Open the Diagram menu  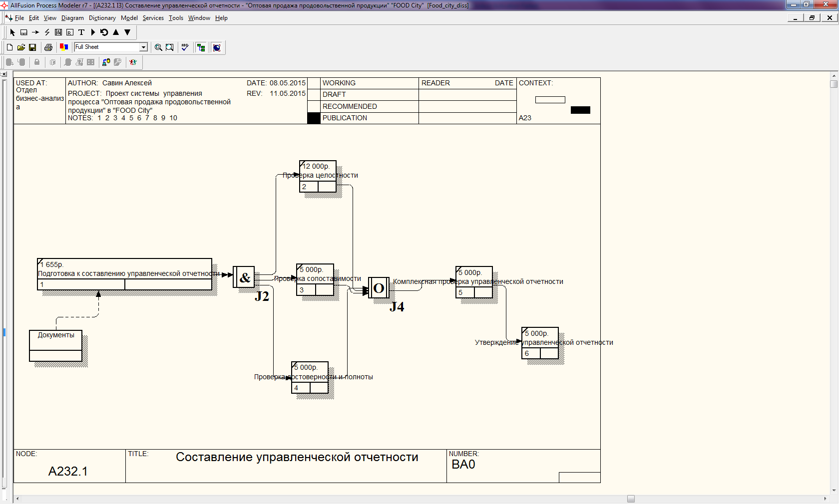tap(72, 18)
